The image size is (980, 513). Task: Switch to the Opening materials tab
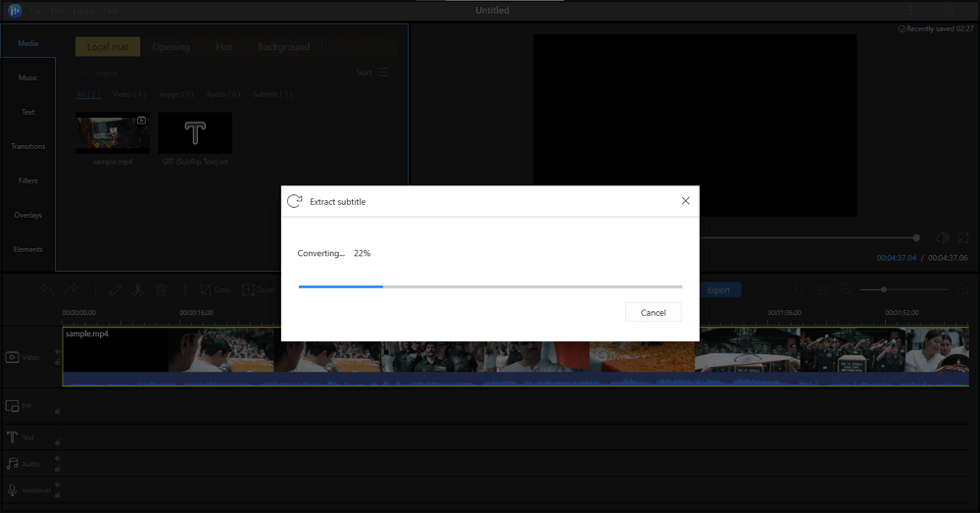coord(171,47)
